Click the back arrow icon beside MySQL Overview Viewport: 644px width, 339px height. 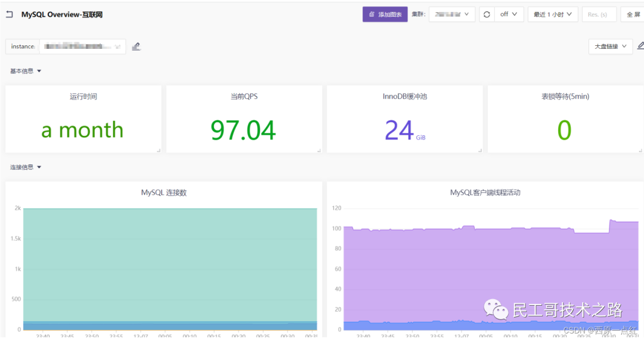(x=10, y=14)
